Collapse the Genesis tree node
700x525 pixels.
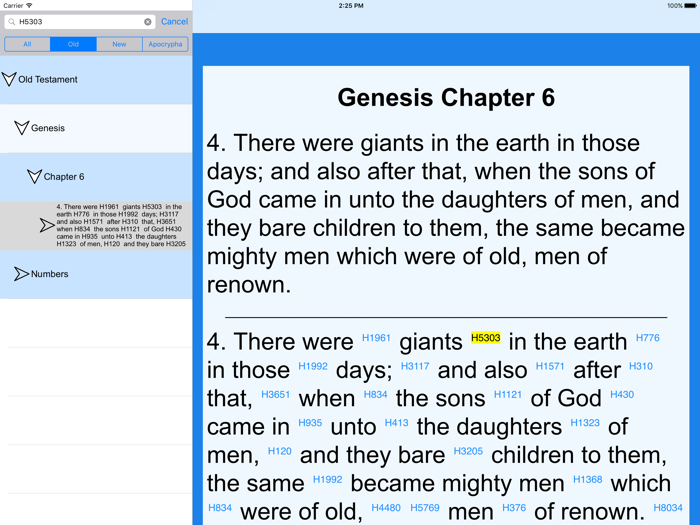click(x=21, y=128)
